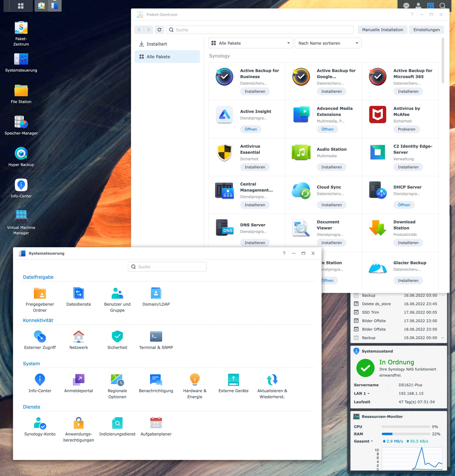Select the Installiert sidebar tab

coord(157,44)
